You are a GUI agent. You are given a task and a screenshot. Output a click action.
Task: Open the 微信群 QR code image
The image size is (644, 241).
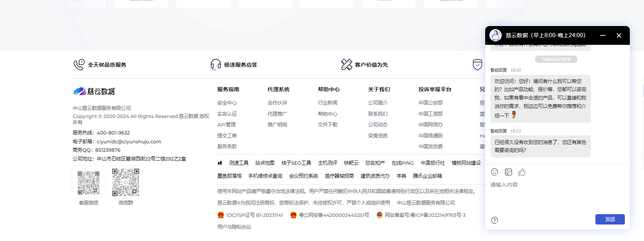[126, 183]
